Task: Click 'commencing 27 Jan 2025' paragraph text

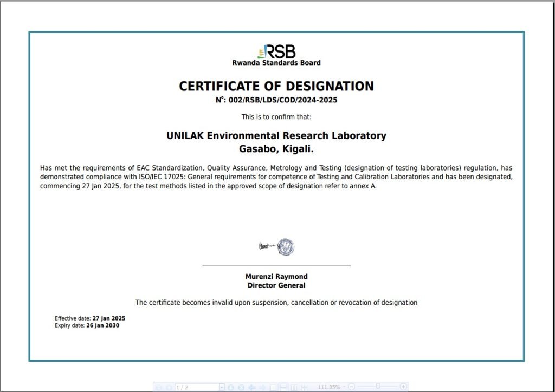Action: click(x=80, y=186)
